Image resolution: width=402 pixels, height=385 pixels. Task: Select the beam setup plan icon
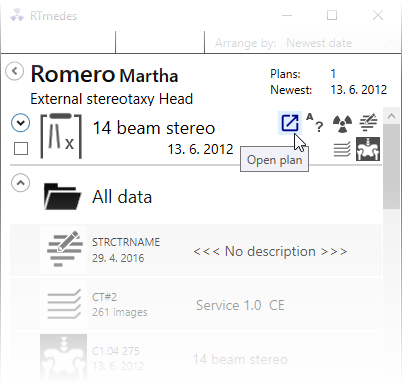pyautogui.click(x=61, y=136)
